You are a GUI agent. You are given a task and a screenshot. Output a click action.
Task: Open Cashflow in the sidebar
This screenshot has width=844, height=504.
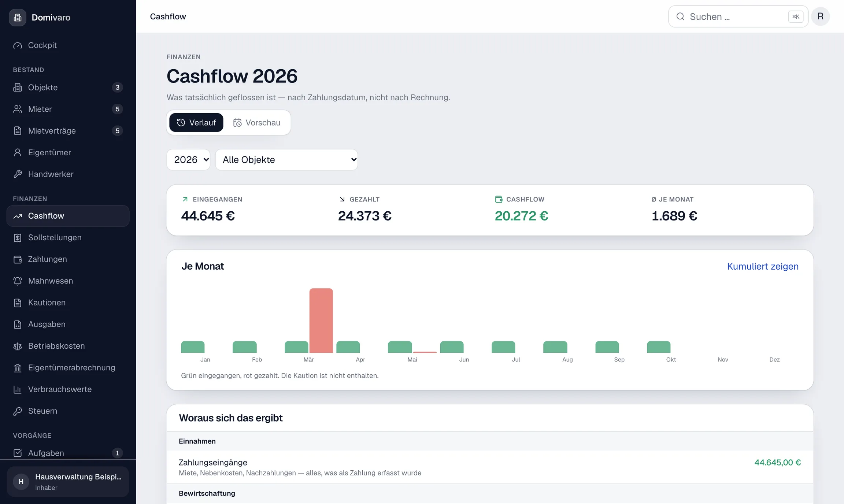point(68,216)
